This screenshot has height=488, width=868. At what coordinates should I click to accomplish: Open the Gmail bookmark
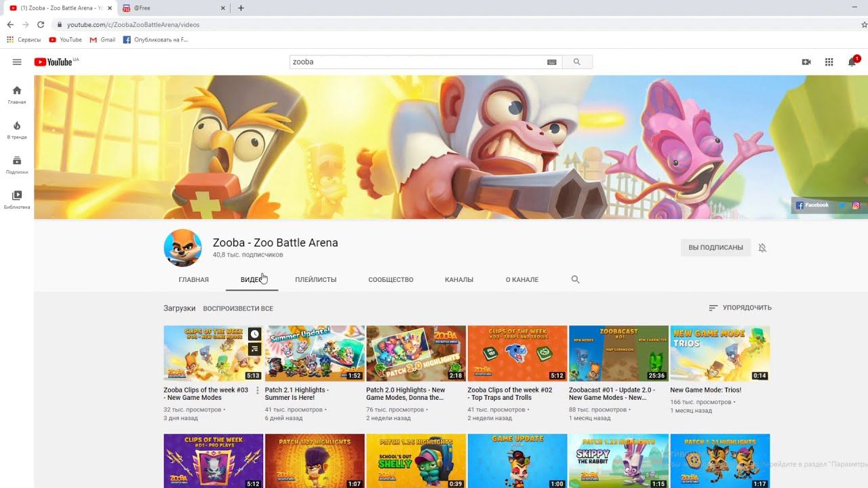coord(102,40)
